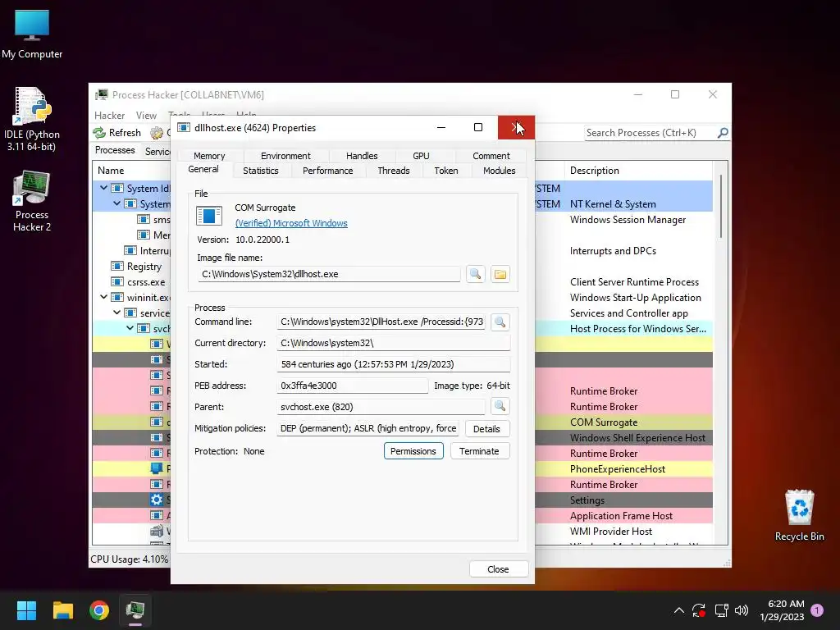Click the Current directory field
The image size is (840, 630).
pyautogui.click(x=393, y=344)
